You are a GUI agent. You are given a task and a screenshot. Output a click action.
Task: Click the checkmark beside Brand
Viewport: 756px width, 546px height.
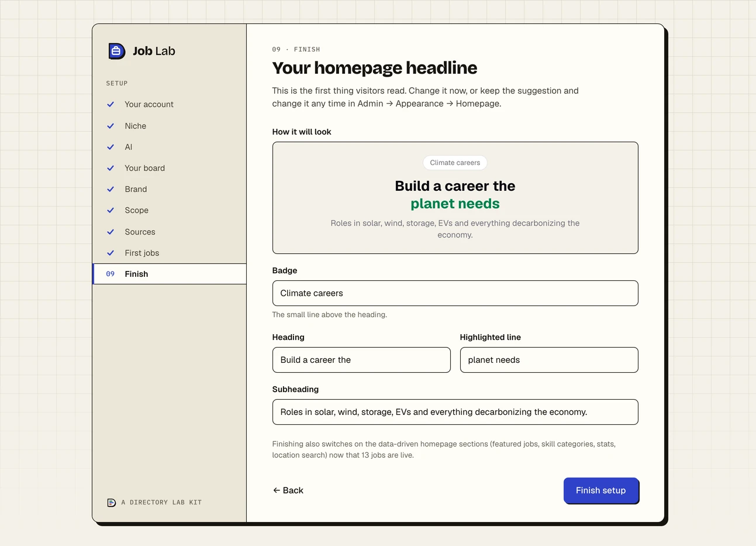tap(111, 189)
